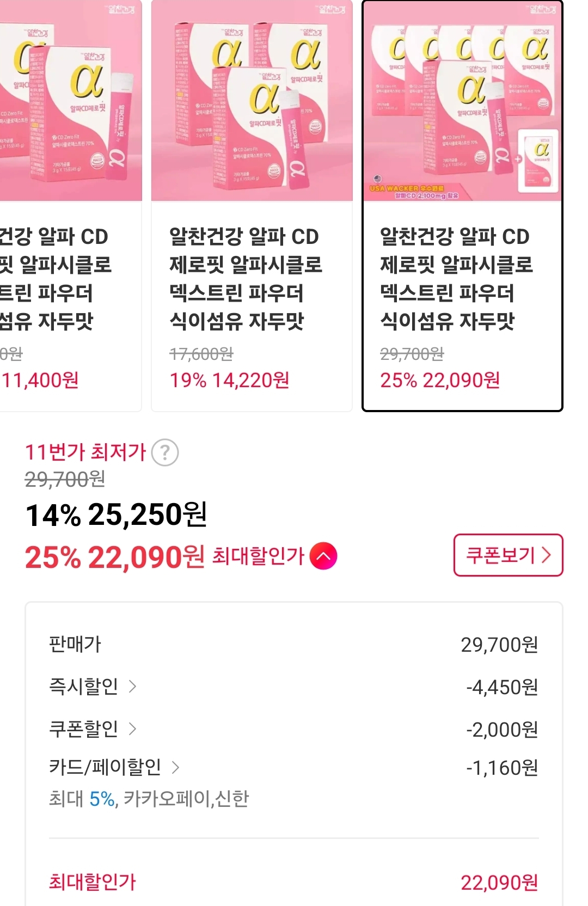Click the 최대 5% 카카오페이,신한 text
This screenshot has width=588, height=906.
click(x=149, y=798)
